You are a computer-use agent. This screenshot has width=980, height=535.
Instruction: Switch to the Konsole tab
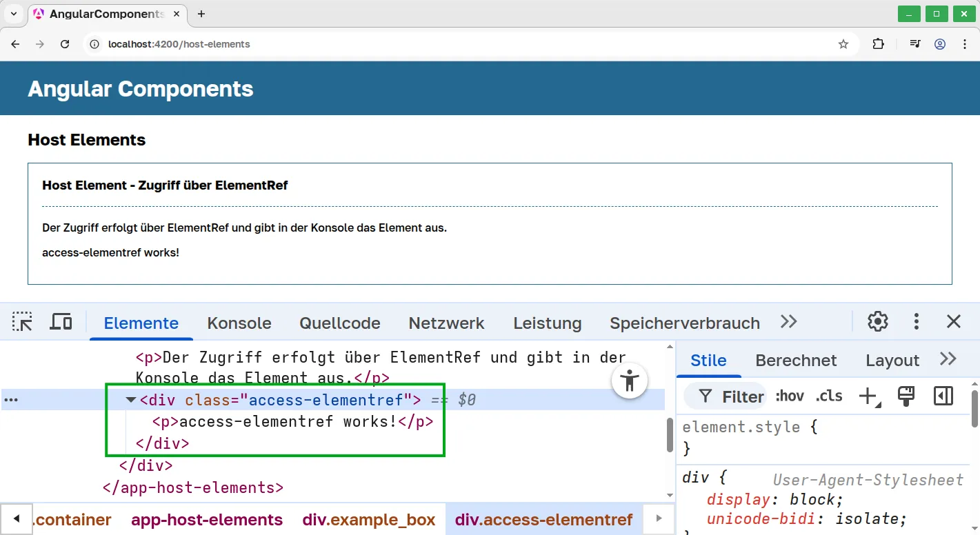tap(239, 323)
